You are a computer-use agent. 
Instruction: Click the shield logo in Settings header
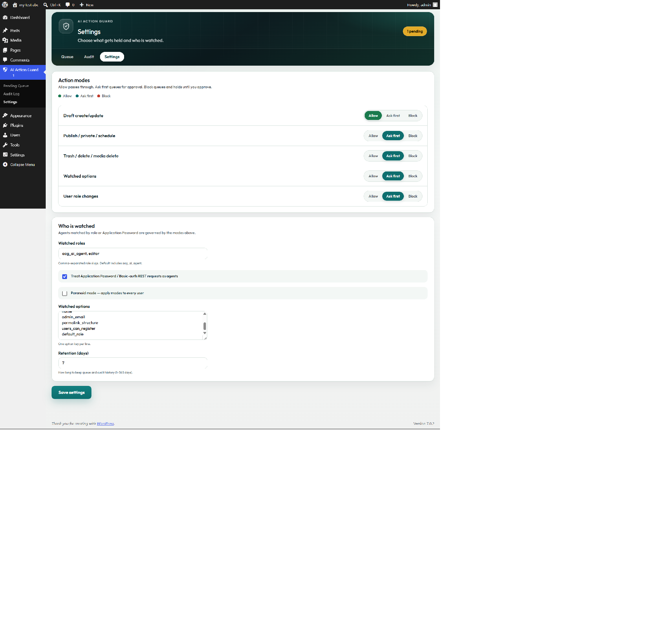pyautogui.click(x=66, y=26)
